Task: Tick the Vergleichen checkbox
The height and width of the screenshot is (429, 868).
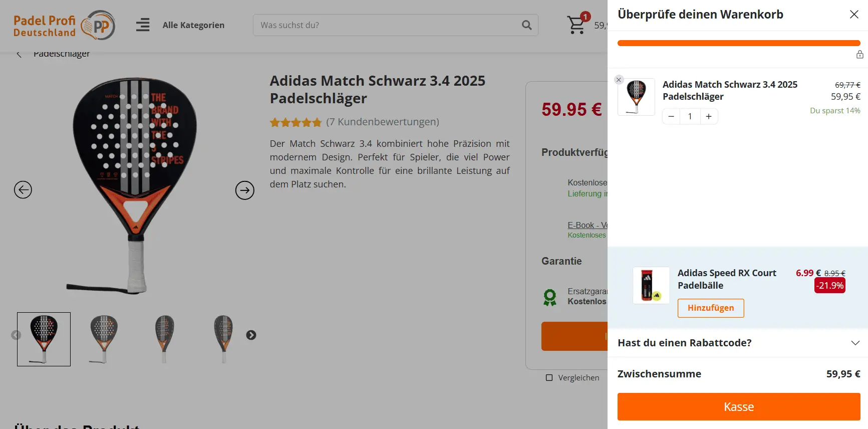Action: (549, 377)
